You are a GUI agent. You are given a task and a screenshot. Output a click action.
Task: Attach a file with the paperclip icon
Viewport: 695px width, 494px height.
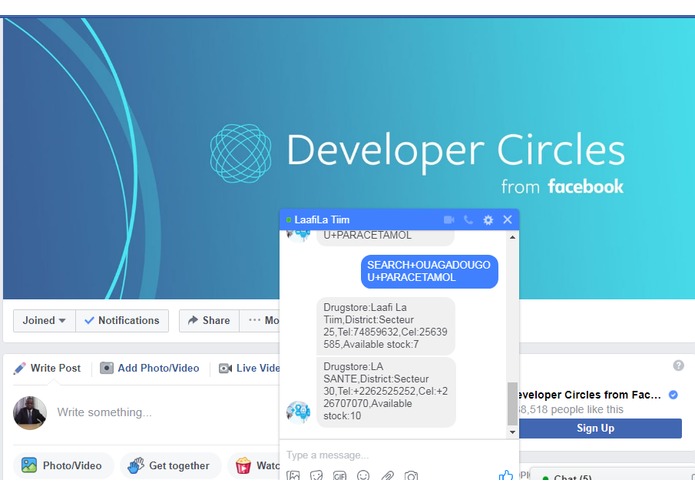click(x=387, y=476)
